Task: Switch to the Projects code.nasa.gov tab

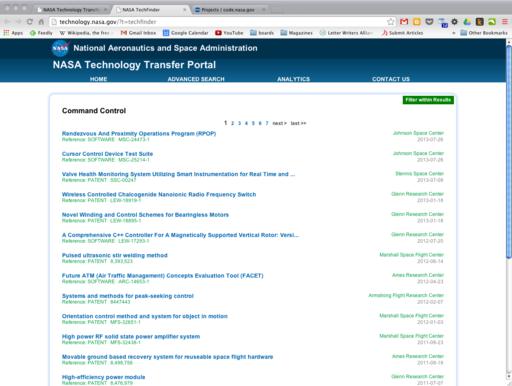Action: click(228, 10)
